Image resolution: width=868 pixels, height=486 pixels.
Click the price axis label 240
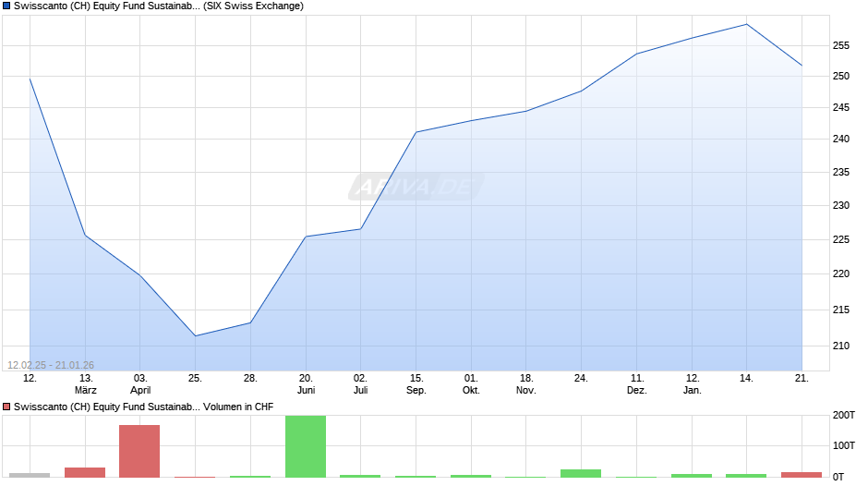pos(841,140)
